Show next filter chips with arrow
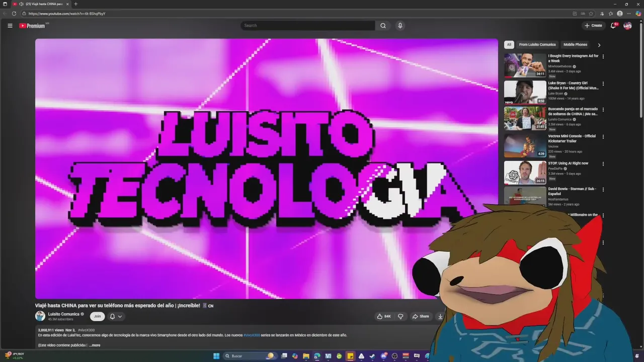 (x=599, y=45)
